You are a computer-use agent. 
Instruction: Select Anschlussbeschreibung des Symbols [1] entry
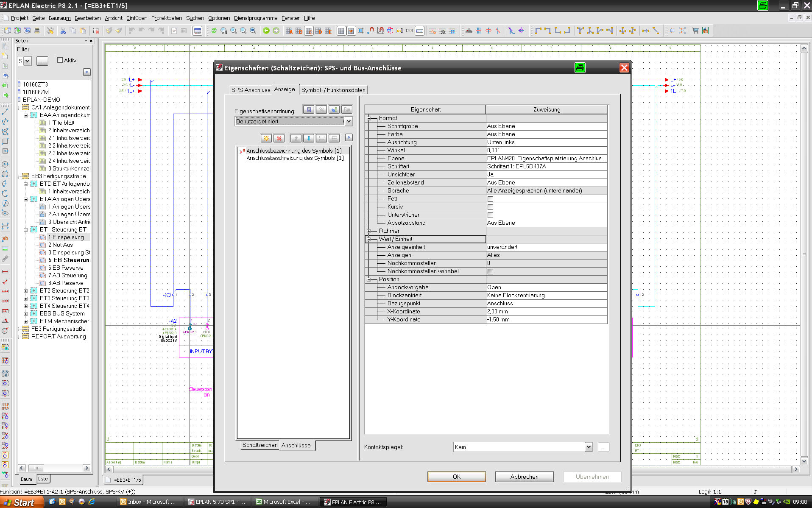295,158
